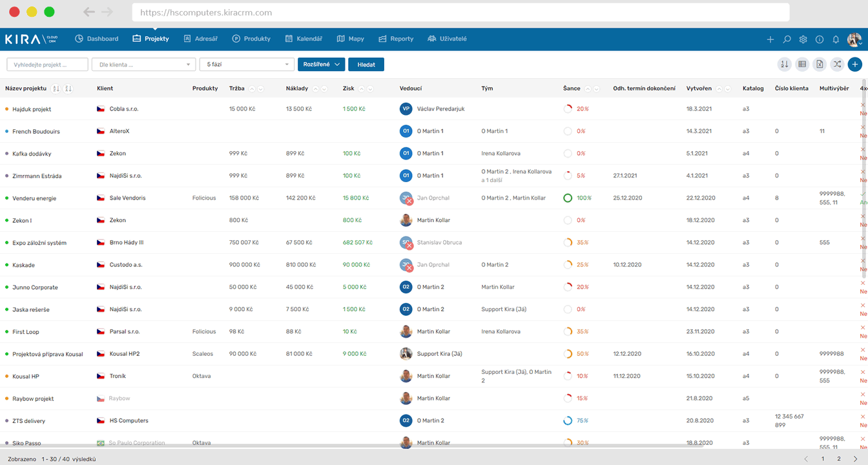
Task: Switch to the Projekty section
Action: coord(150,39)
